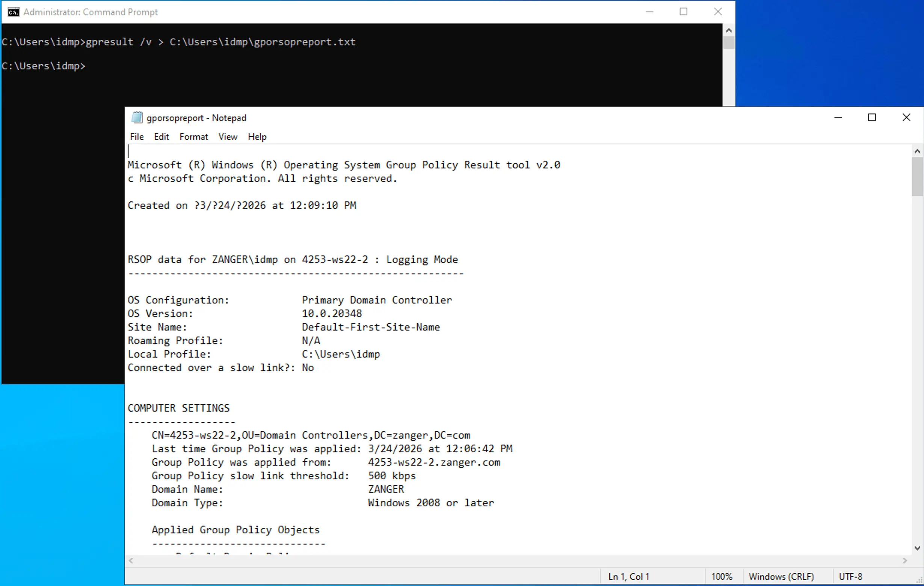
Task: Open the View menu
Action: point(228,137)
